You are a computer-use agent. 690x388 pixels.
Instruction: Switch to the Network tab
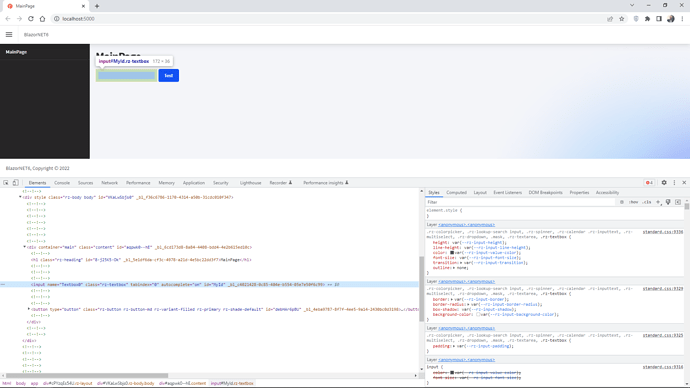click(110, 183)
